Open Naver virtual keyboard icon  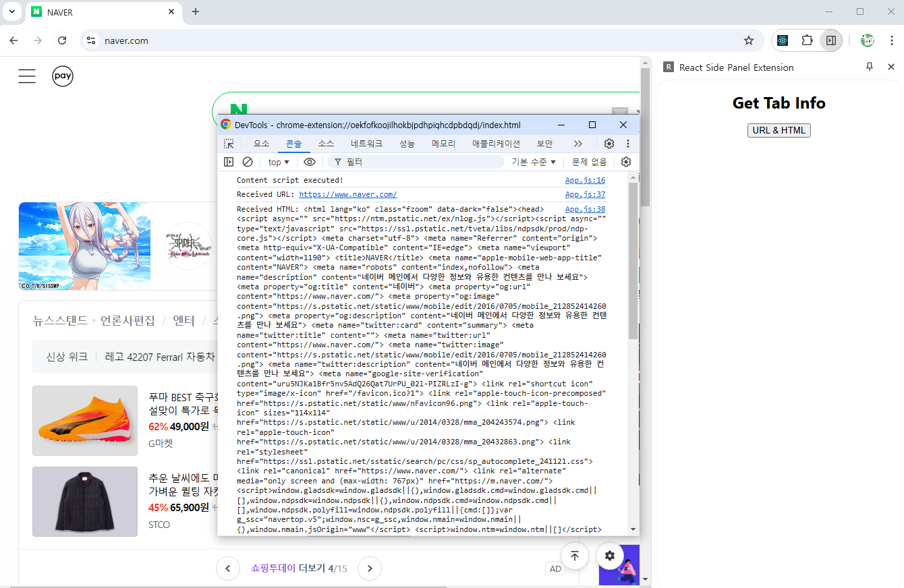[x=620, y=111]
